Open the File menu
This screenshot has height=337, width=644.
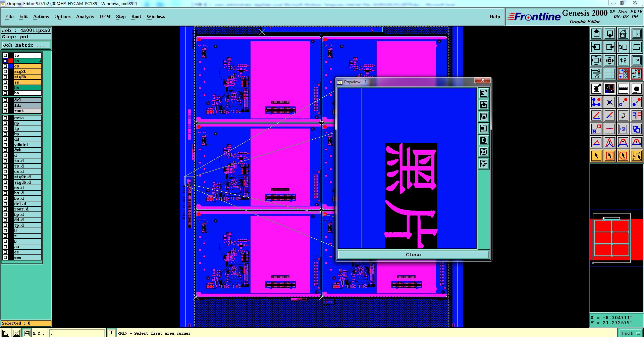9,16
